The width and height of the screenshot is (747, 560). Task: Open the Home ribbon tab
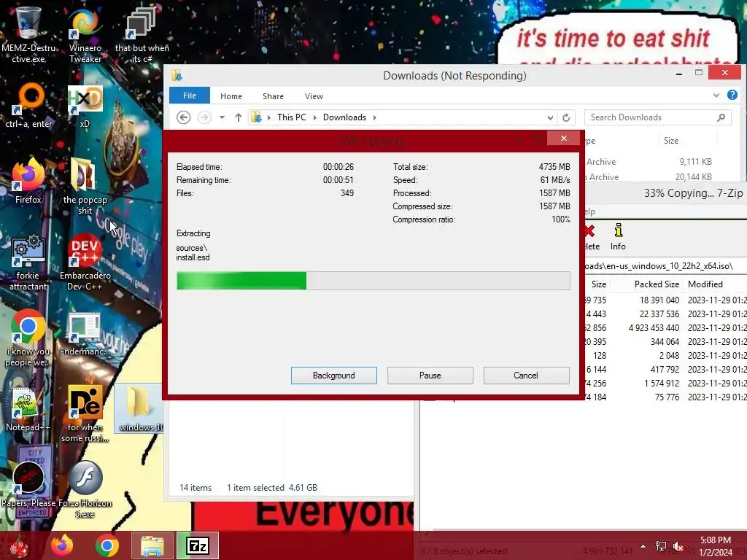tap(231, 96)
